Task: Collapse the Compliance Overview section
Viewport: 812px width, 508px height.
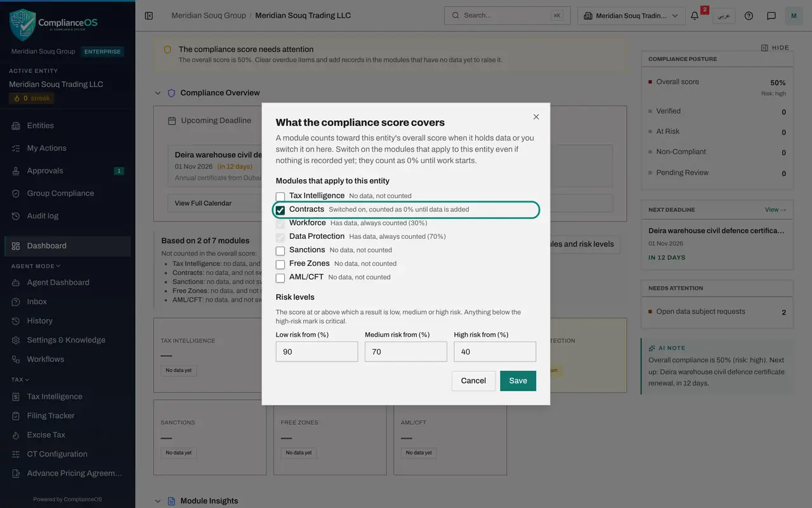Action: coord(158,93)
